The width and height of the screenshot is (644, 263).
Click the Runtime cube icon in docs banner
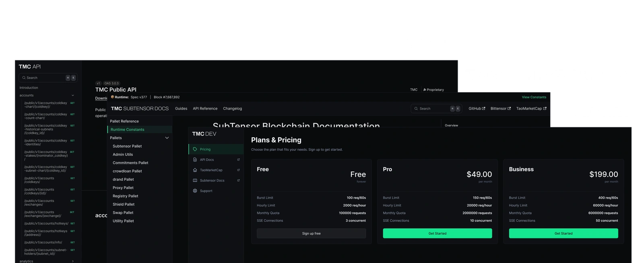point(113,97)
